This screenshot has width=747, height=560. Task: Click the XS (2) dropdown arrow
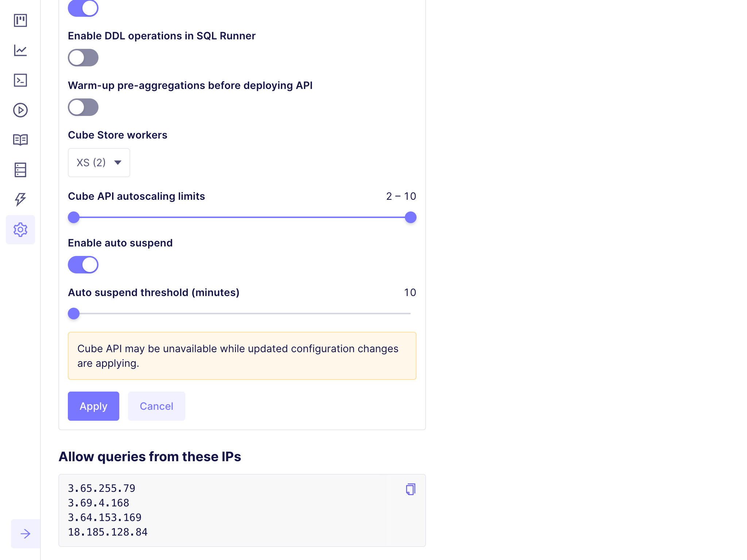click(118, 163)
